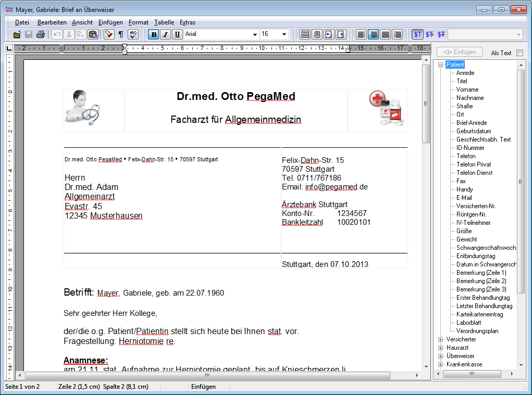
Task: Show paragraph formatting marks
Action: click(x=121, y=34)
